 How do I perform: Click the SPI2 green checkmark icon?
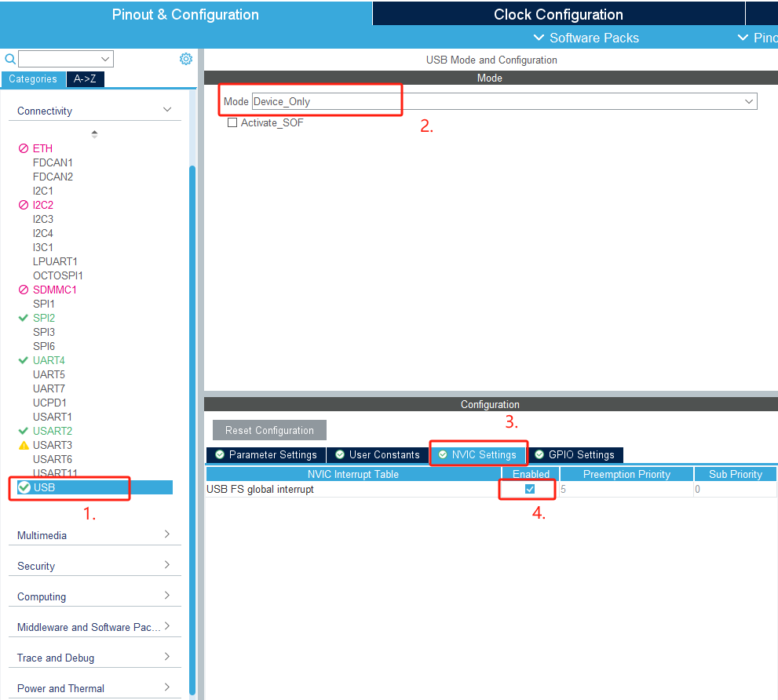click(23, 318)
